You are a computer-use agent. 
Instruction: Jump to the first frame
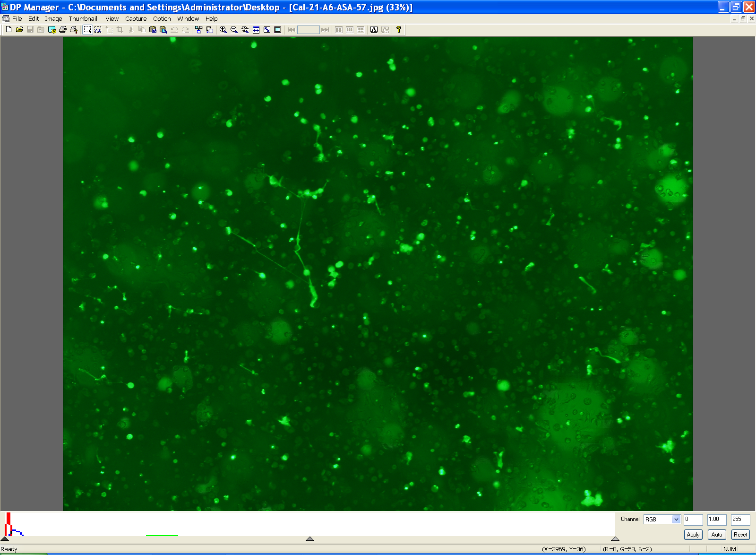292,29
